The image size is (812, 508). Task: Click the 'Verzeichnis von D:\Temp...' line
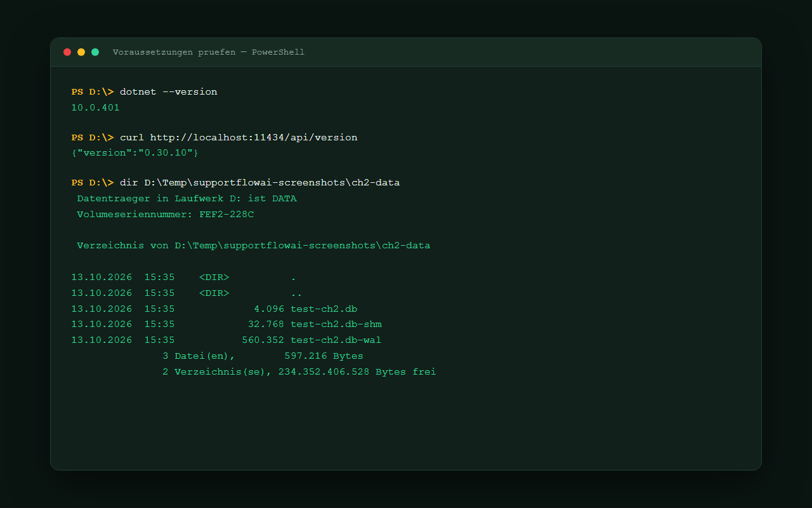coord(254,246)
